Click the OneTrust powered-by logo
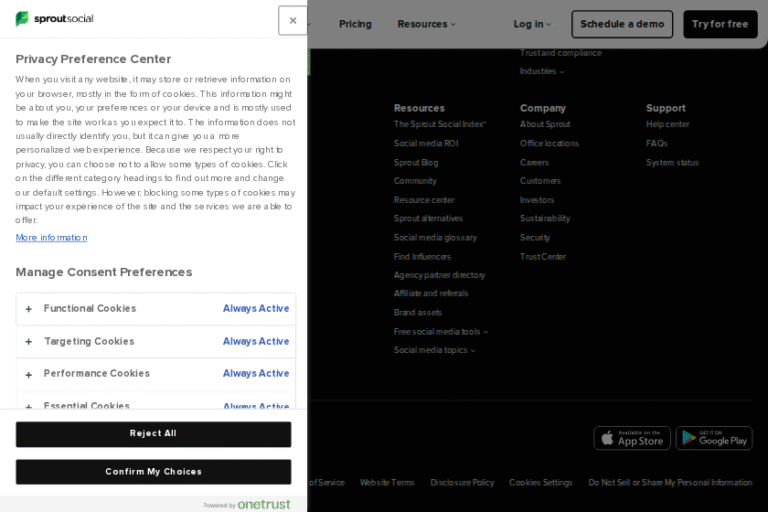Screen dimensions: 768x512 click(x=262, y=504)
